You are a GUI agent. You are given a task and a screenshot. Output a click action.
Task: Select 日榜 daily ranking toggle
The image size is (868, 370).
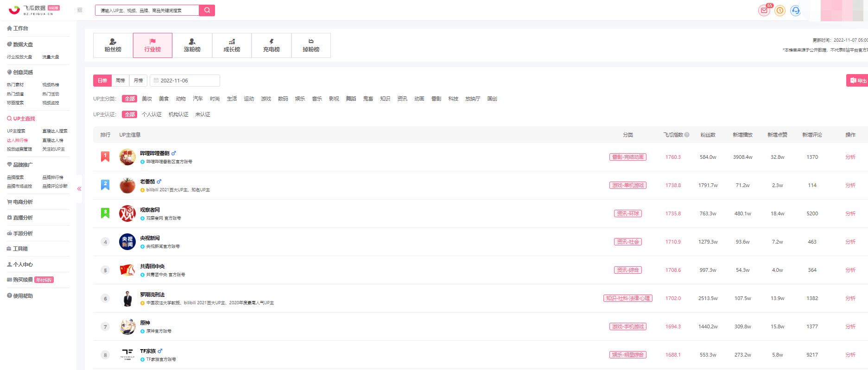(x=102, y=81)
